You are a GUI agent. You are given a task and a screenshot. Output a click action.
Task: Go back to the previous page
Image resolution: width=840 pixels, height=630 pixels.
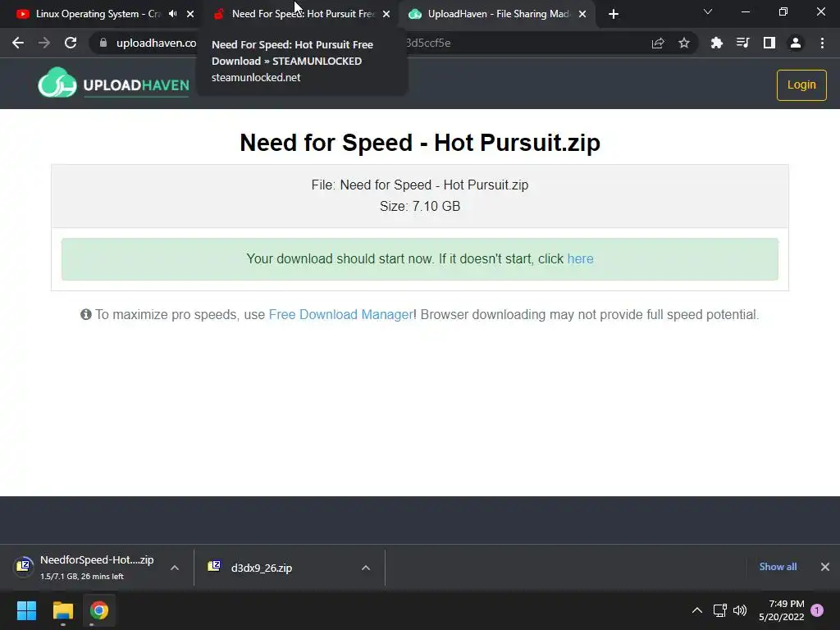18,43
